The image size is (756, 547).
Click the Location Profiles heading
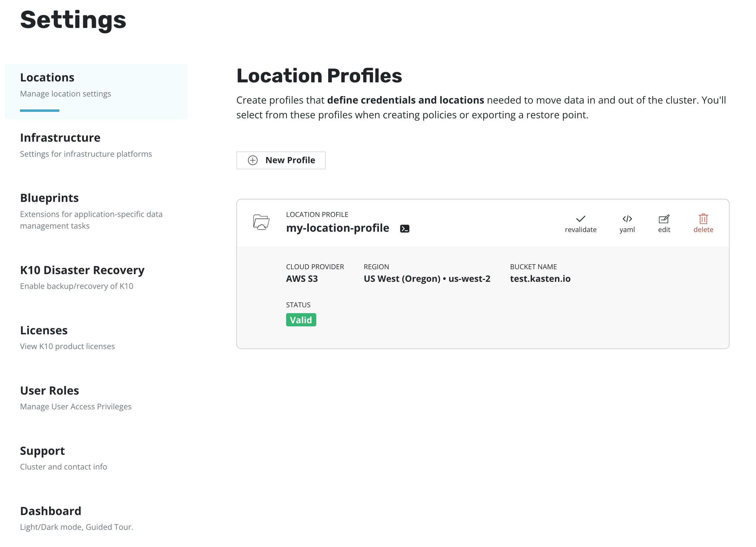319,76
